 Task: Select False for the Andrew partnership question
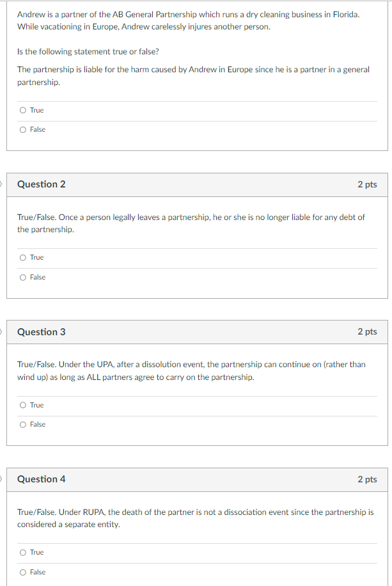pyautogui.click(x=22, y=129)
